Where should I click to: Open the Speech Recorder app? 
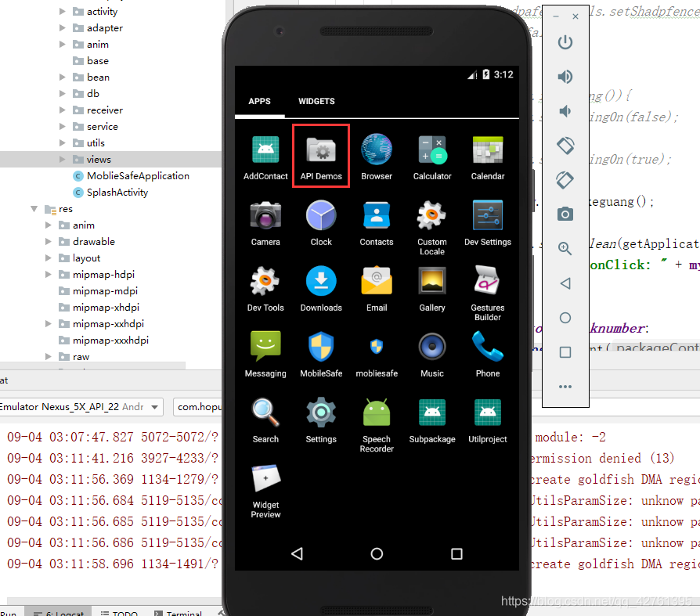(377, 425)
